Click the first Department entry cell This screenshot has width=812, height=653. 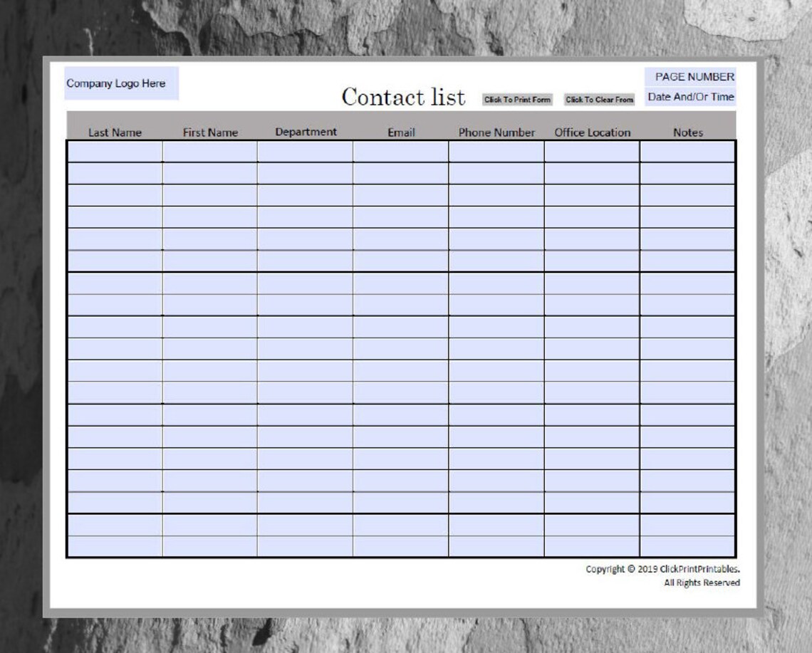(306, 151)
